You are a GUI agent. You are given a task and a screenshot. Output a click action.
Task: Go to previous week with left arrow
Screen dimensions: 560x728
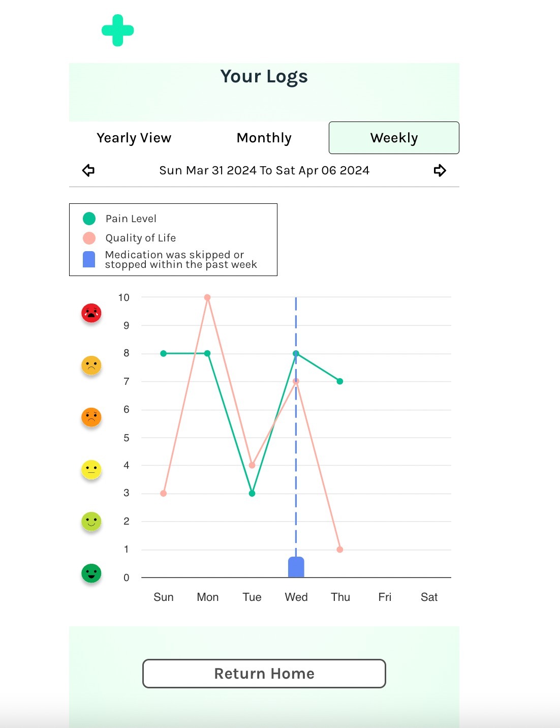point(88,170)
